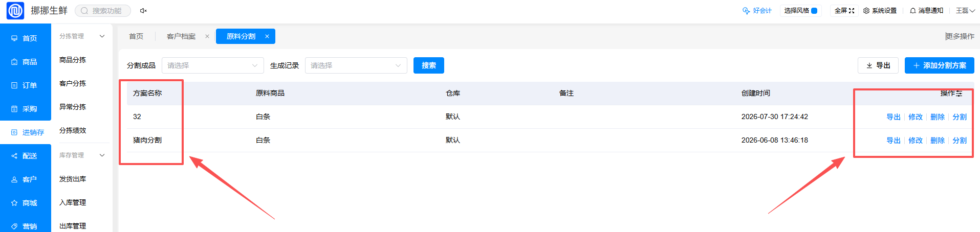Expand the 王磊 user menu

tap(965, 11)
